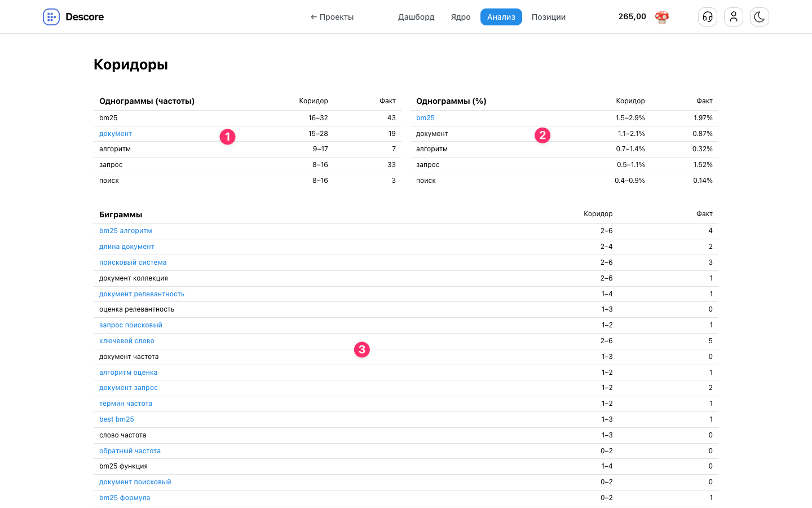Open the 'алгоритм оценка' bigram link
The width and height of the screenshot is (812, 508).
pyautogui.click(x=129, y=373)
